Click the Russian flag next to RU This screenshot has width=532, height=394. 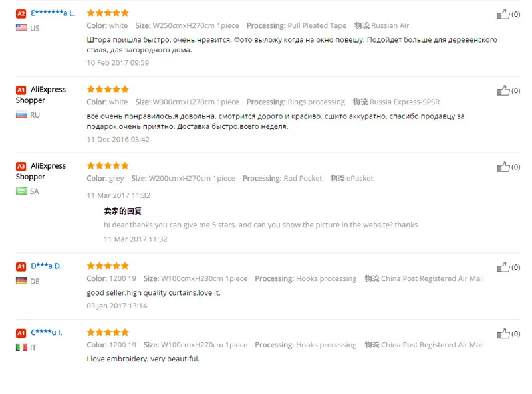[x=21, y=114]
